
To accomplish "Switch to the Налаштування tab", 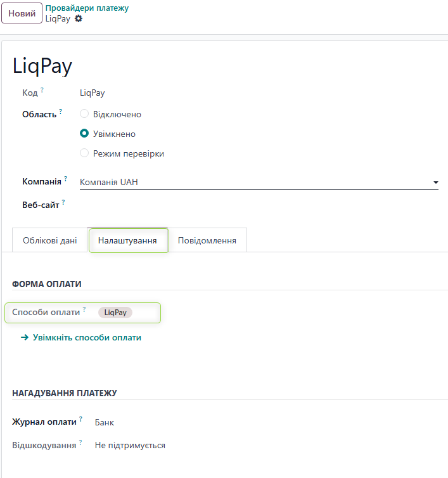I will pyautogui.click(x=128, y=241).
